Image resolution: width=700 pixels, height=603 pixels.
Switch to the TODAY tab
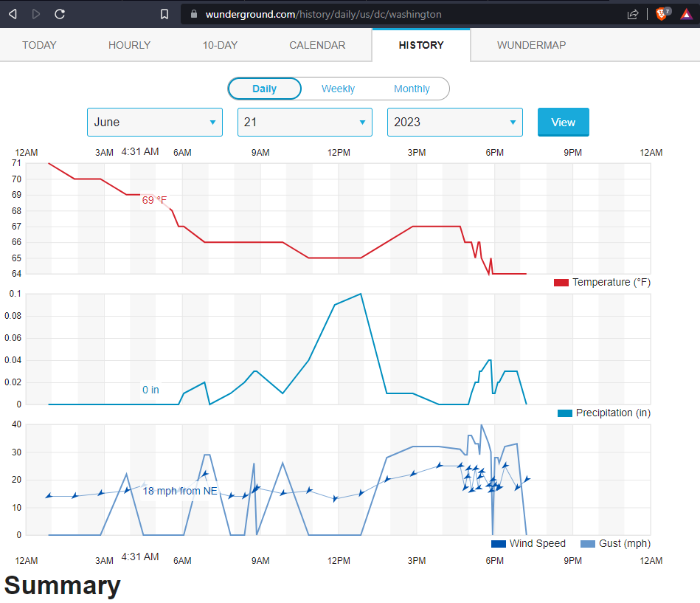click(39, 45)
